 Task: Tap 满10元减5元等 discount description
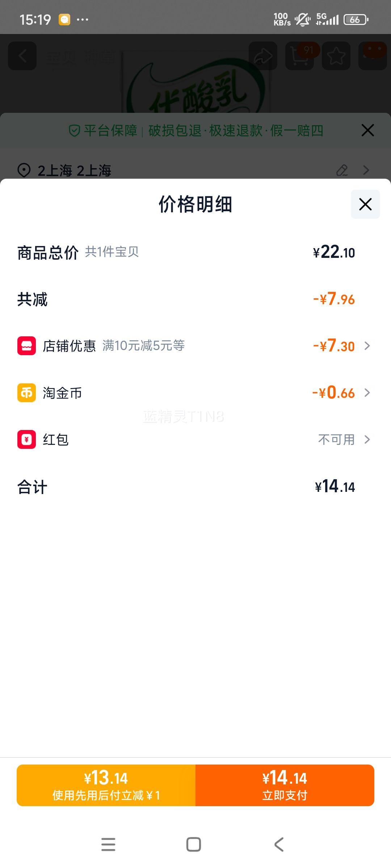pyautogui.click(x=143, y=346)
